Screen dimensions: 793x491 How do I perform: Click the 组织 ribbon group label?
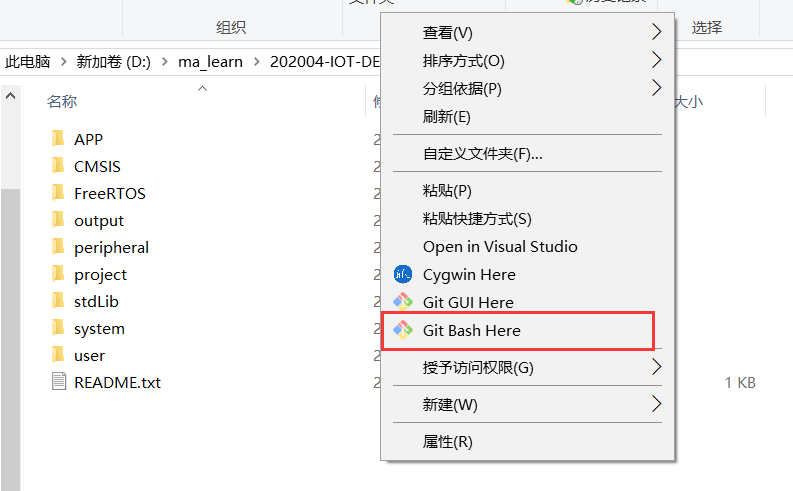pyautogui.click(x=231, y=27)
